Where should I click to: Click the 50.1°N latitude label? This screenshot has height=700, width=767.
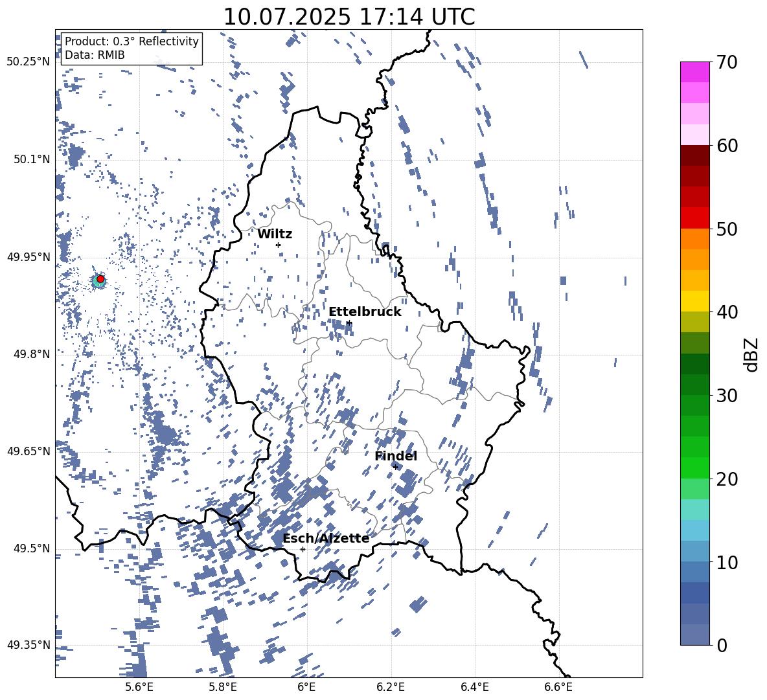(32, 159)
